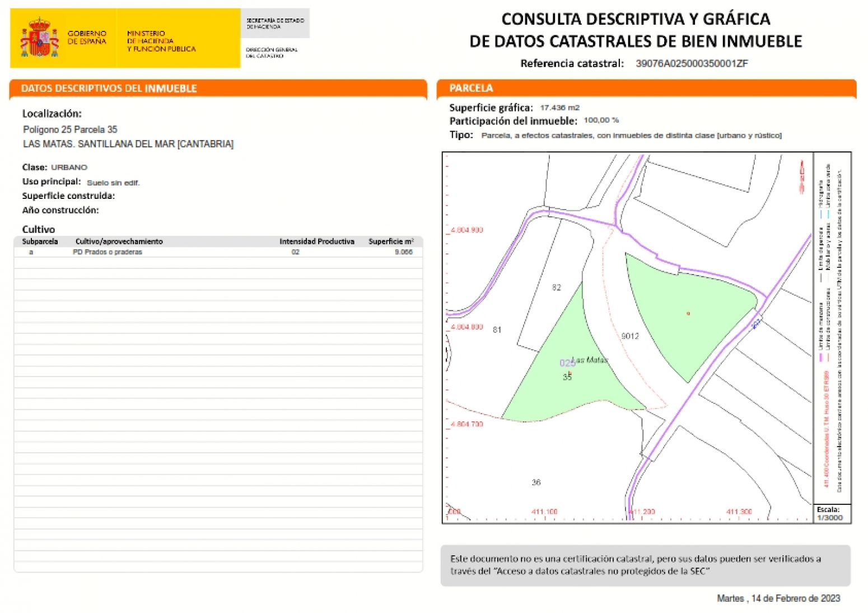This screenshot has height=613, width=868.
Task: Click the '02' productive intensity cell
Action: 296,252
